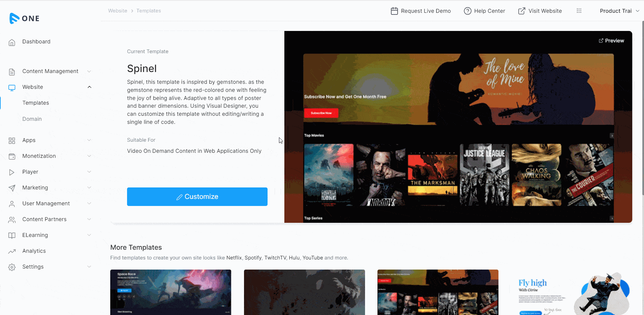This screenshot has width=644, height=315.
Task: Click the Visit Website external link icon
Action: 522,11
